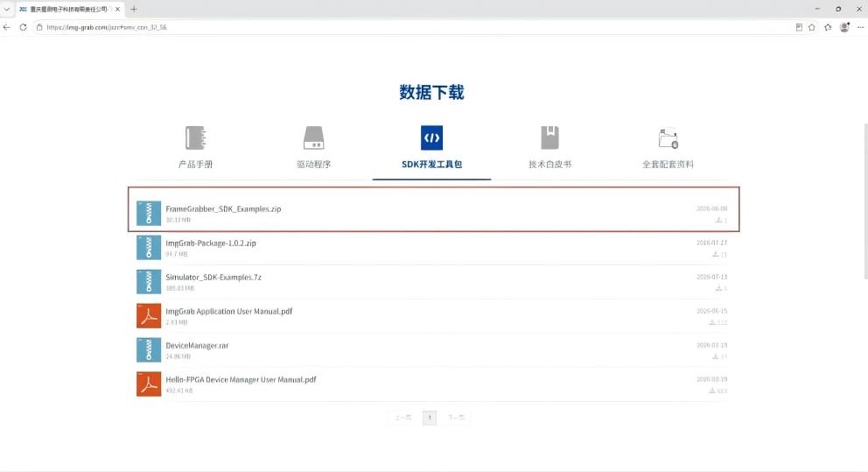Click the 数据下载 page heading
The width and height of the screenshot is (868, 472).
point(431,93)
